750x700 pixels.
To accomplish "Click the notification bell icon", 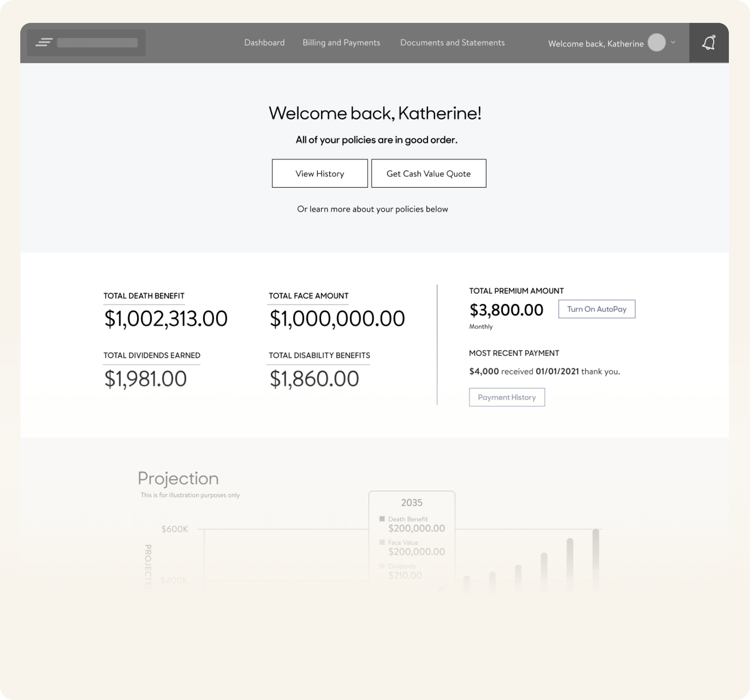I will point(709,43).
